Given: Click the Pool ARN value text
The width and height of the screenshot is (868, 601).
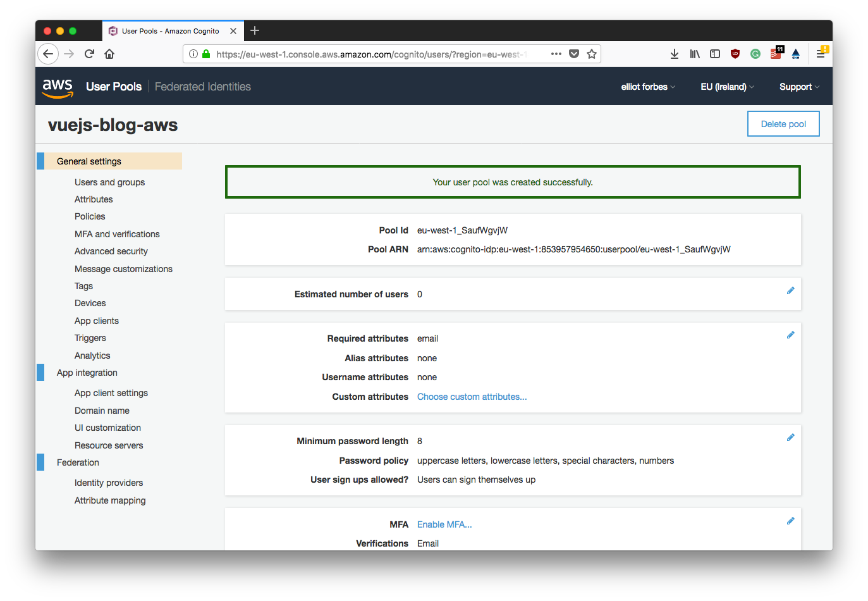Looking at the screenshot, I should tap(573, 249).
